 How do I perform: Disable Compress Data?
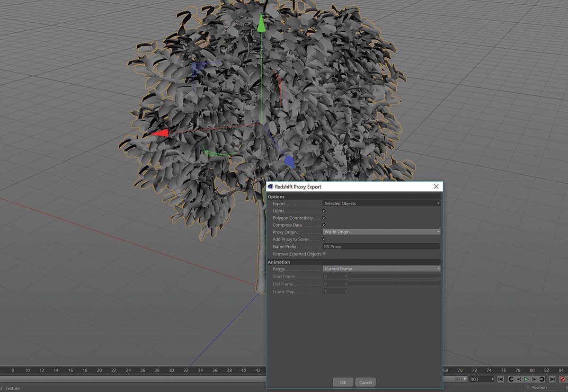(x=325, y=225)
